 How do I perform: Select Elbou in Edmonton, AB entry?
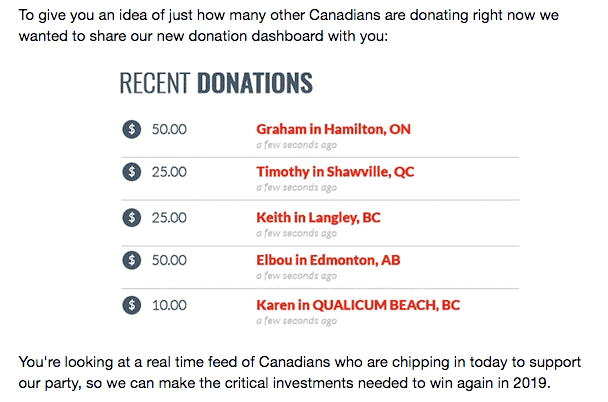[328, 260]
